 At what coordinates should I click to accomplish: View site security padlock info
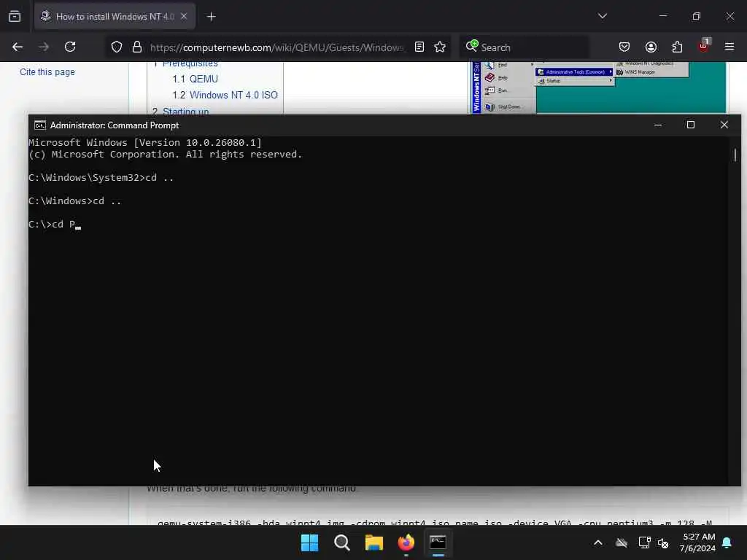pos(137,47)
